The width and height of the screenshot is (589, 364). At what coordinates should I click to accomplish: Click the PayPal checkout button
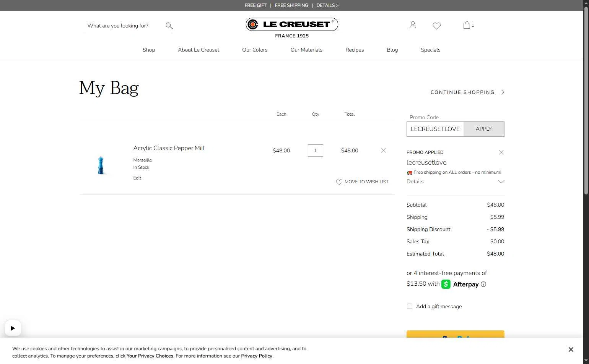click(x=456, y=334)
